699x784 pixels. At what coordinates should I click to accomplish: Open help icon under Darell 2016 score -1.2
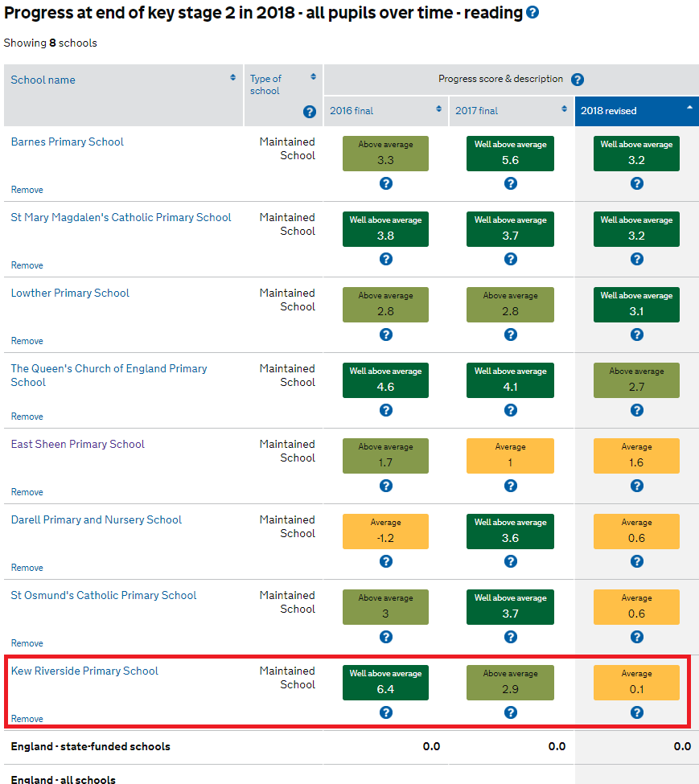386,561
